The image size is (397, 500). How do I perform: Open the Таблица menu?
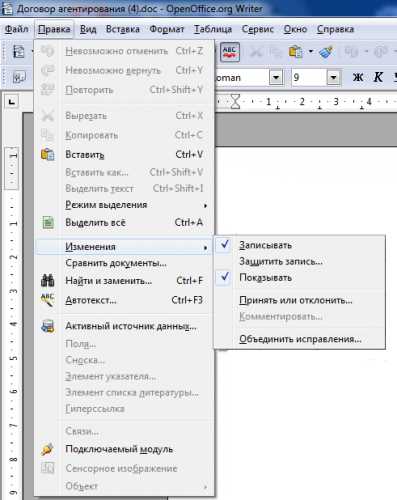click(x=213, y=29)
